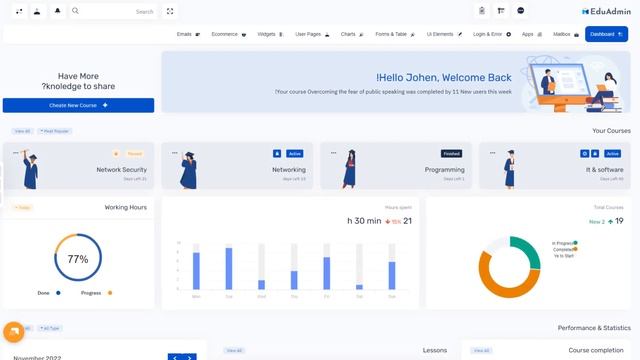Screen dimensions: 640x360
Task: Click the Tuesday bar in hours chart
Action: [229, 269]
